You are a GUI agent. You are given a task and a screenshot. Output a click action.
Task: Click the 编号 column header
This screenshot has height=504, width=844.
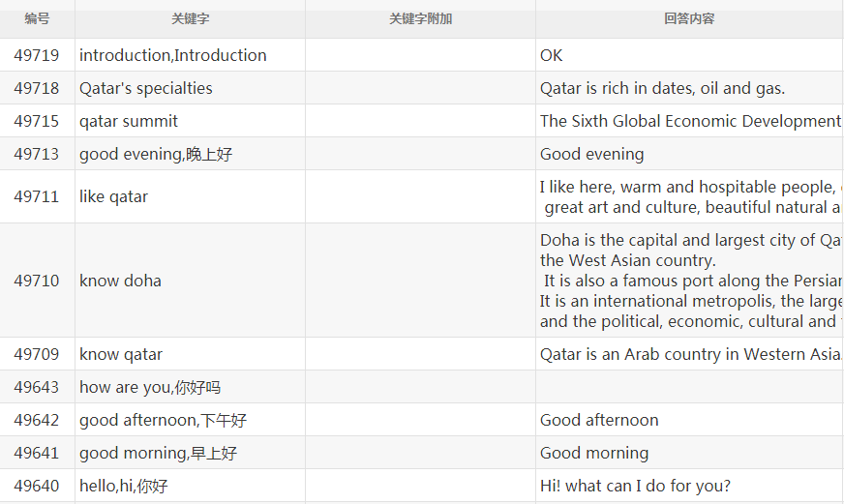tap(37, 18)
